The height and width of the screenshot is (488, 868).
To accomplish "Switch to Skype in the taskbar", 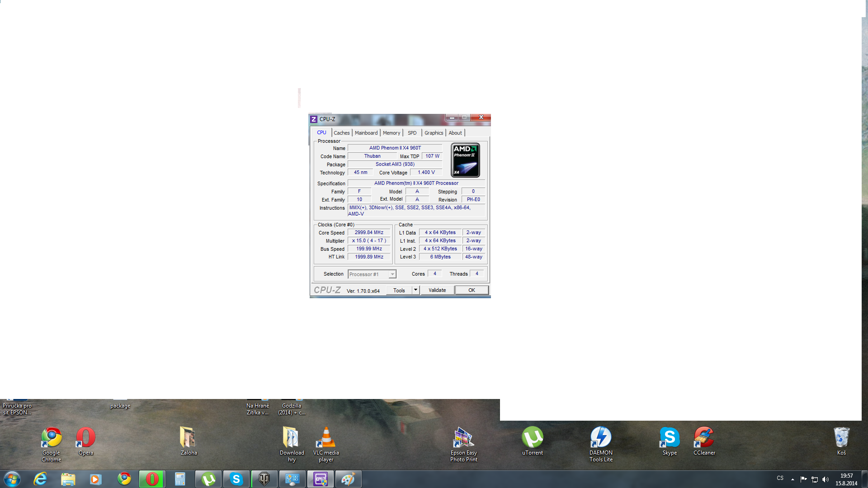I will pos(236,479).
